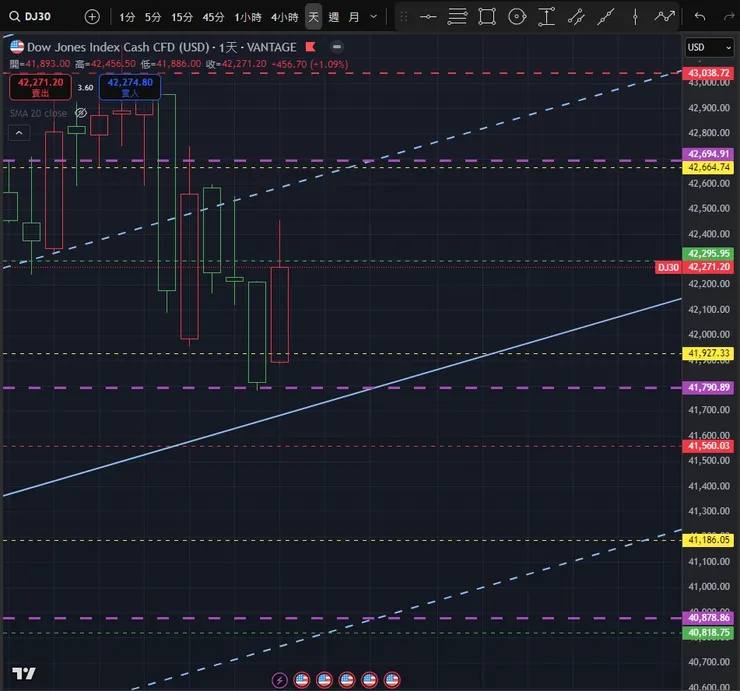This screenshot has width=740, height=691.
Task: Click the gray minus status icon by the title
Action: (x=336, y=47)
